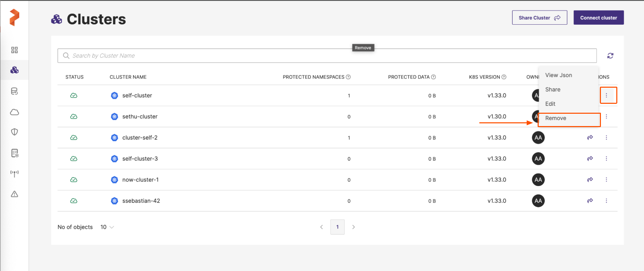Open the Clusters icon in sidebar

pos(14,70)
